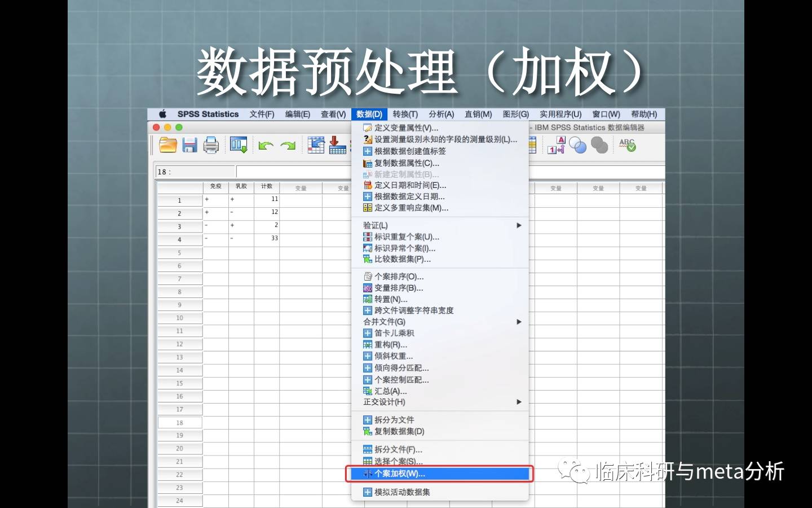Choose 跨文件调整字符串宽度 entry
The height and width of the screenshot is (508, 812).
tap(440, 310)
